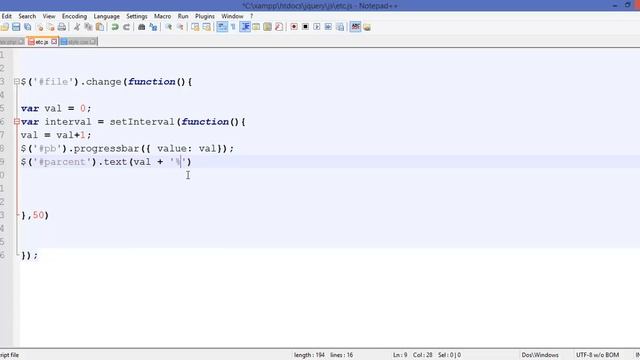Click 'Ln : 9' position in status bar

tap(400, 355)
